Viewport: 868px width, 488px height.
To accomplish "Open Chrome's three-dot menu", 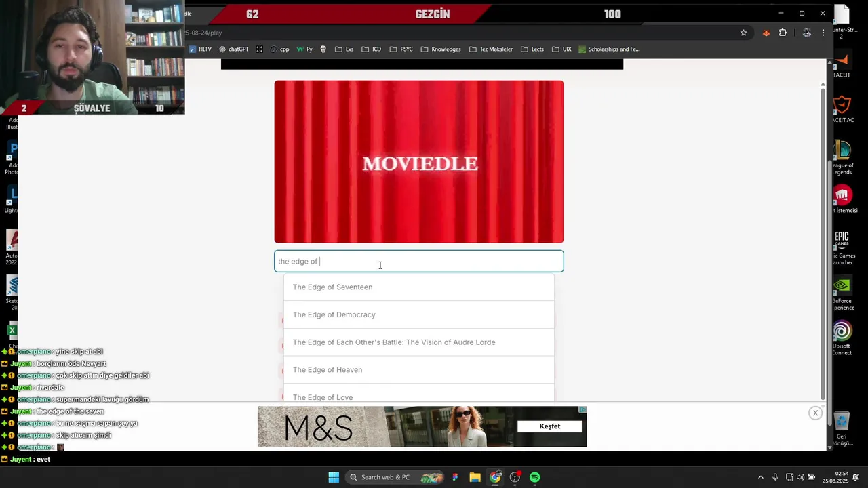I will click(823, 33).
